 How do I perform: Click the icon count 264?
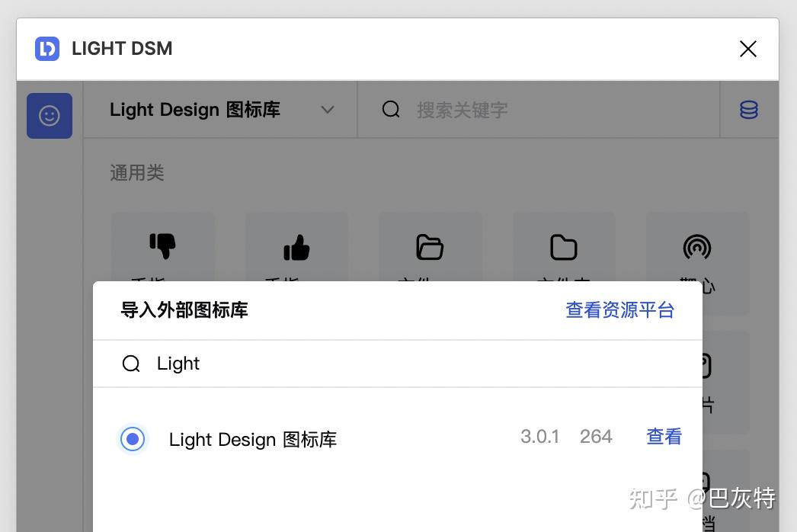pyautogui.click(x=596, y=437)
